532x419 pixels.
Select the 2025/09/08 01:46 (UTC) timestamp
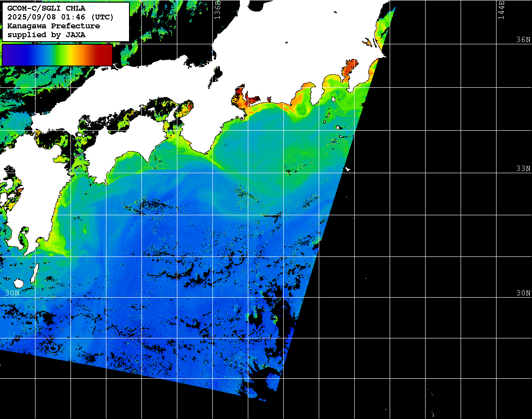pyautogui.click(x=60, y=17)
